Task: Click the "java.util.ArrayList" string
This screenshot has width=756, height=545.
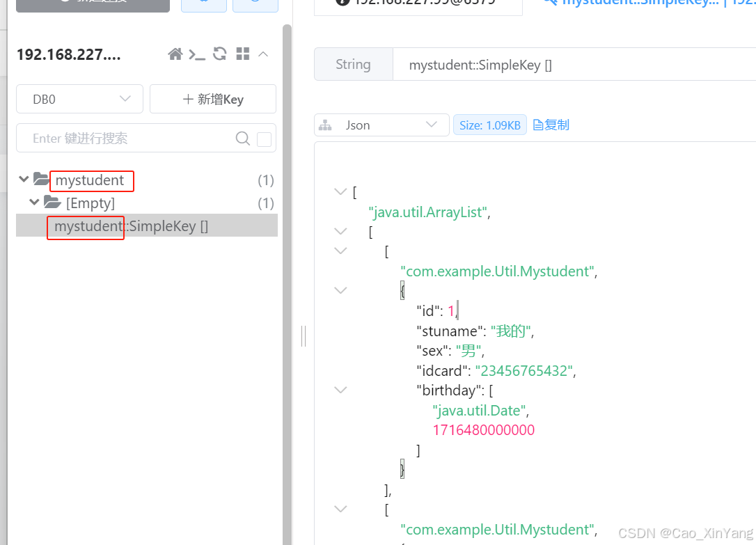Action: [427, 212]
